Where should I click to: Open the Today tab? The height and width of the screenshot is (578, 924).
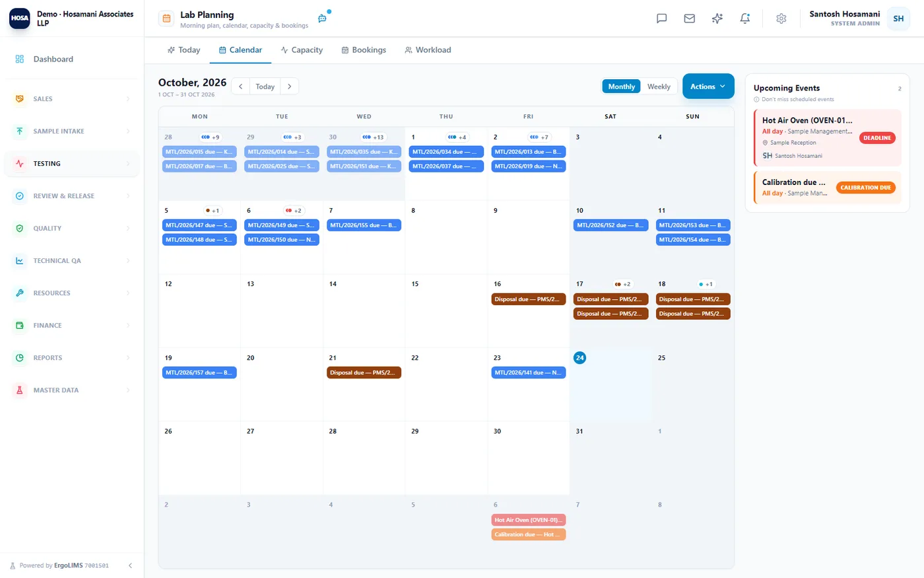tap(183, 50)
